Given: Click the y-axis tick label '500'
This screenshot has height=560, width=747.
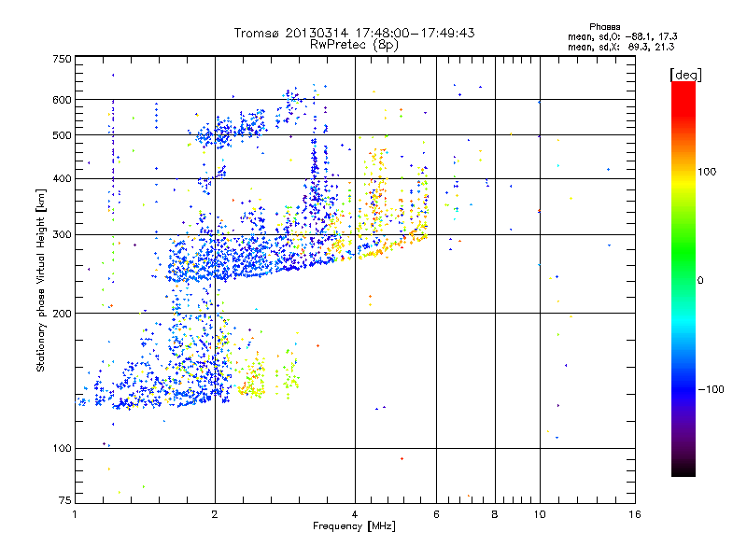Looking at the screenshot, I should tap(62, 134).
